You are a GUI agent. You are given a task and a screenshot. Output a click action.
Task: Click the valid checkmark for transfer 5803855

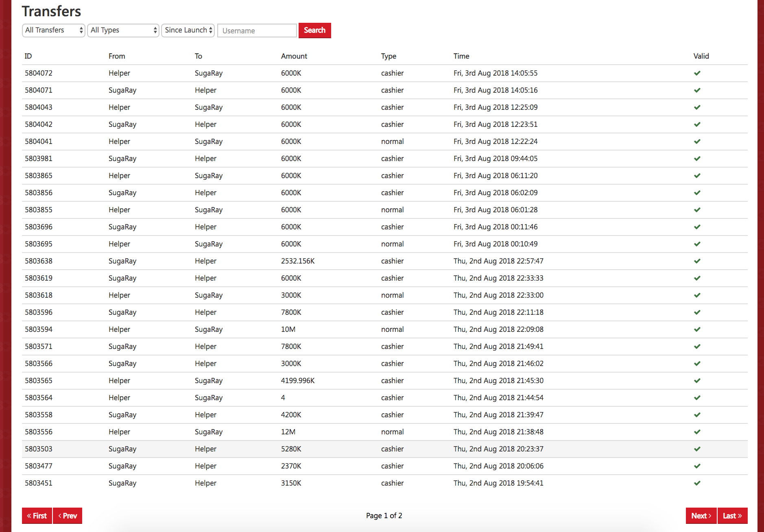pos(697,210)
